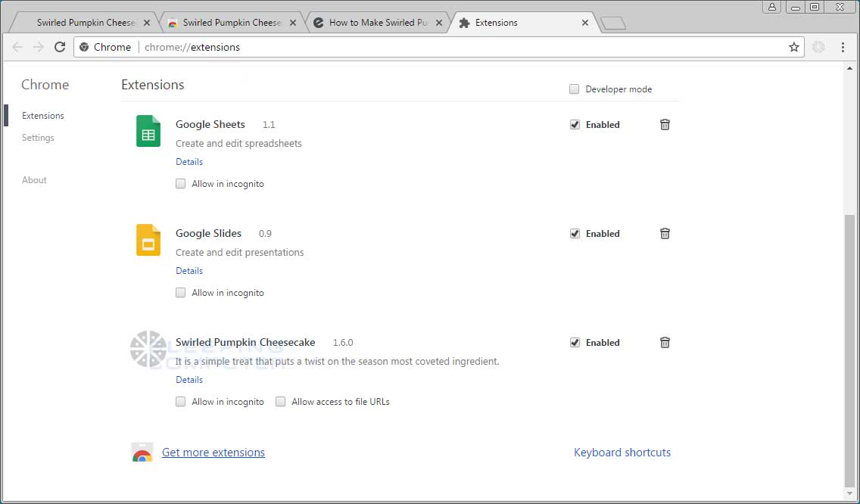The height and width of the screenshot is (504, 860).
Task: Disable the Google Slides extension
Action: [x=575, y=234]
